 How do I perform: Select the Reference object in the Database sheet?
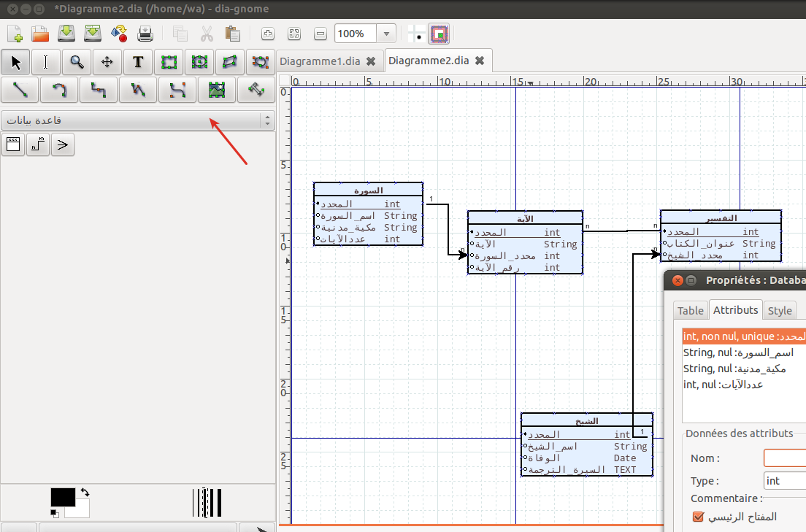[x=37, y=144]
